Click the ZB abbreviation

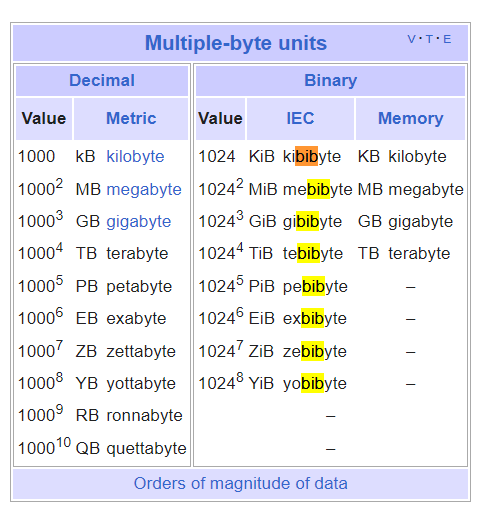[86, 351]
